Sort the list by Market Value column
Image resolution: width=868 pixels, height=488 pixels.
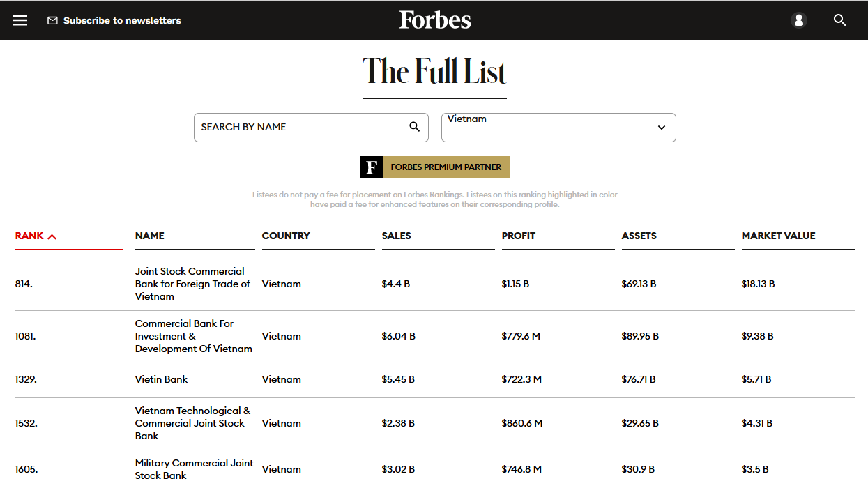coord(778,236)
